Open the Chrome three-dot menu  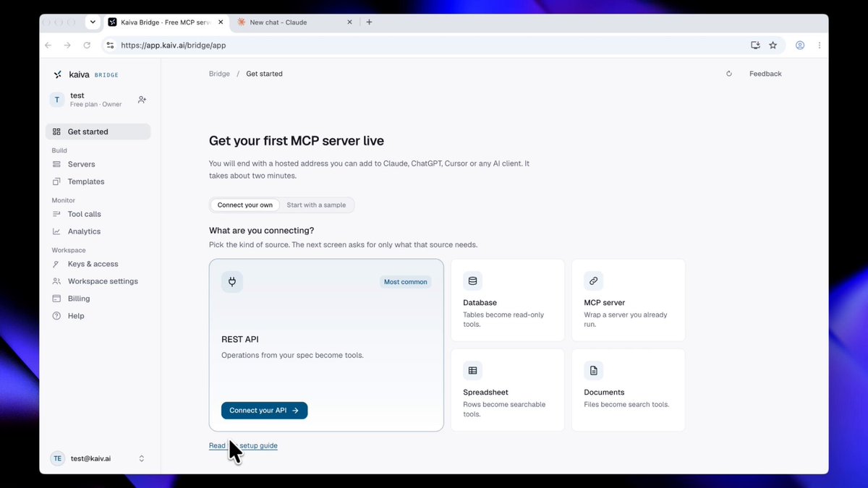[819, 45]
